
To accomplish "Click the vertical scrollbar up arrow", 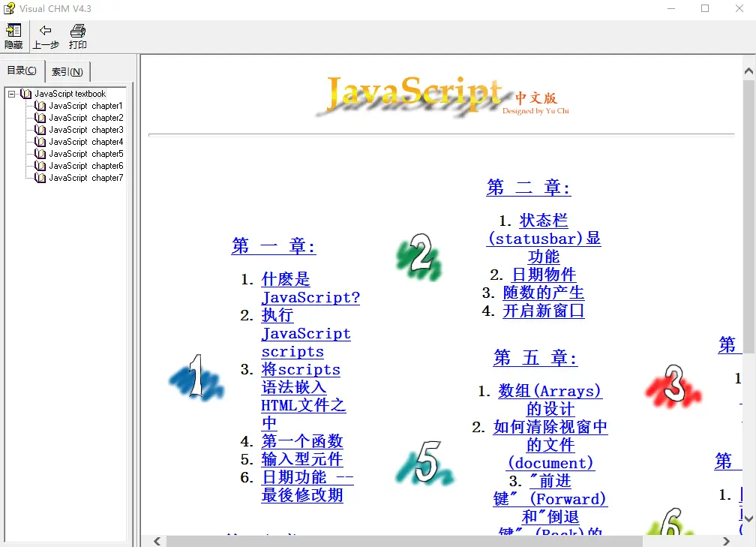I will tap(748, 71).
